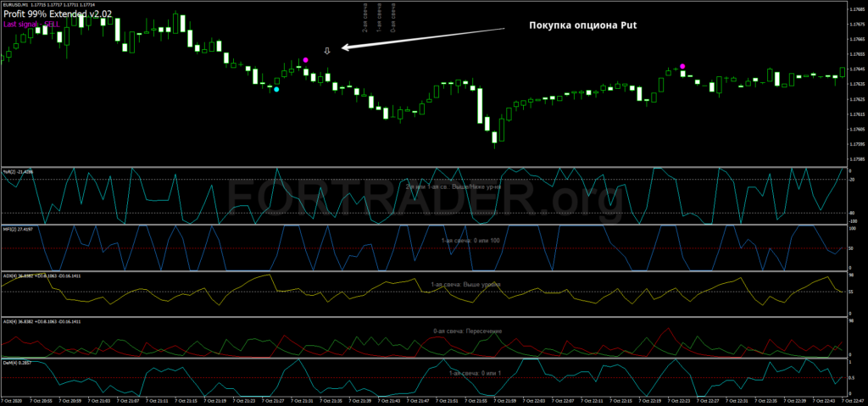868x406 pixels.
Task: Click the magenta signal dot near 22:23
Action: coord(682,66)
